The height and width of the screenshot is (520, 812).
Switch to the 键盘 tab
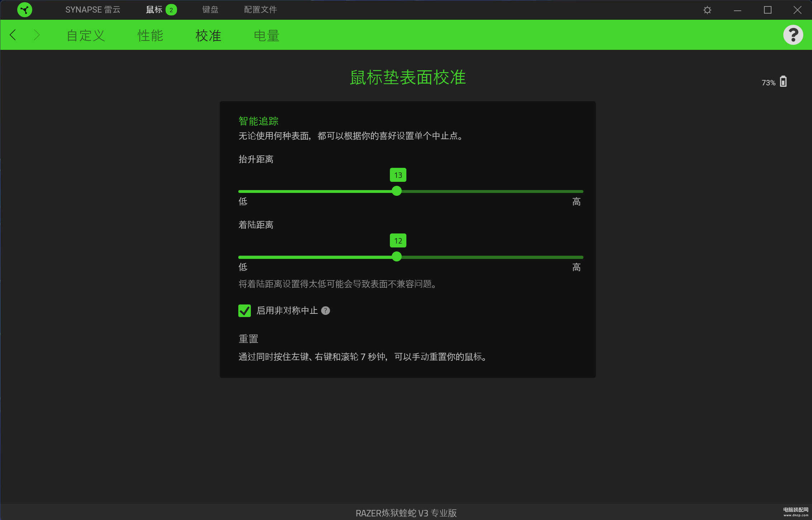(210, 10)
